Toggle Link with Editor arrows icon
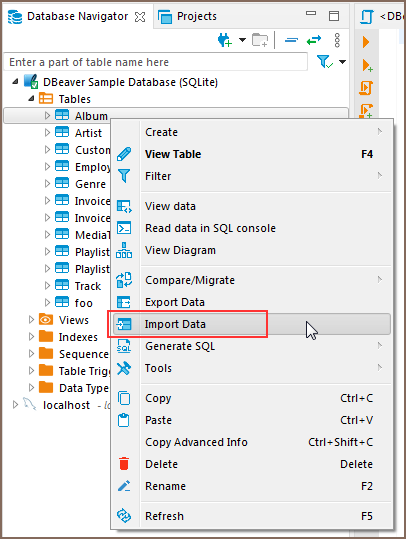 click(x=314, y=40)
